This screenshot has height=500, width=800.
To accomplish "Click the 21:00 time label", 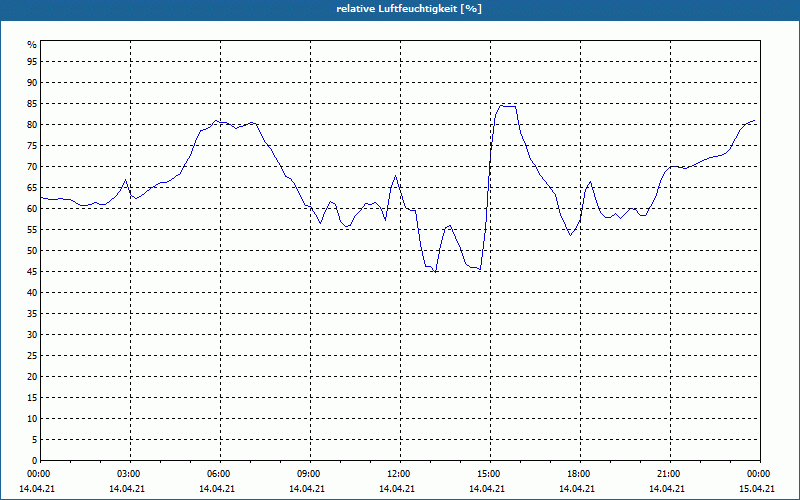I will [669, 474].
